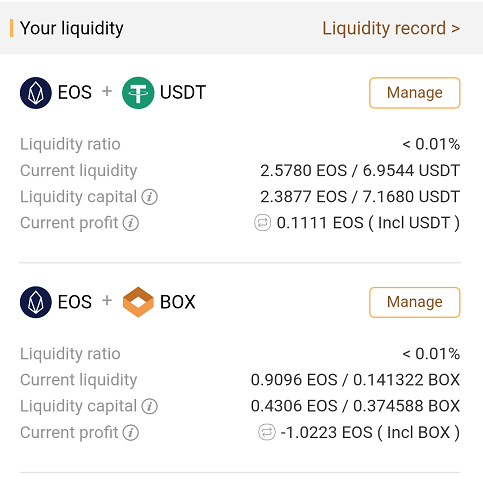
Task: Click the orange BOX token icon
Action: [138, 302]
